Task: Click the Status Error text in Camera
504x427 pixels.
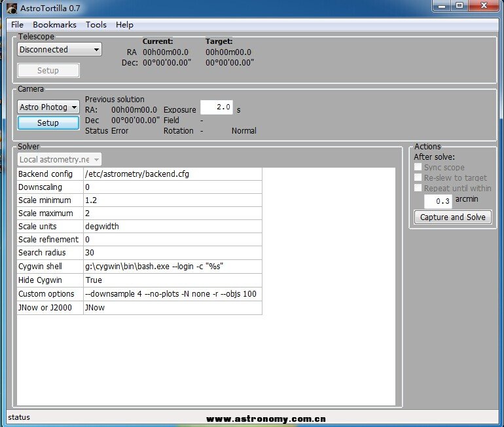Action: pyautogui.click(x=107, y=131)
